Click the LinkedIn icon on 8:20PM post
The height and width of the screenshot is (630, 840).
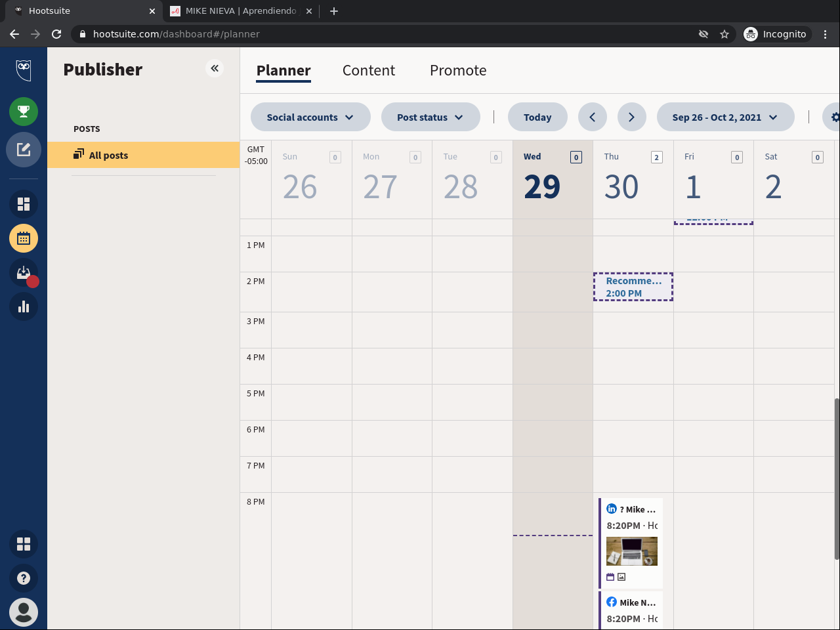tap(612, 509)
